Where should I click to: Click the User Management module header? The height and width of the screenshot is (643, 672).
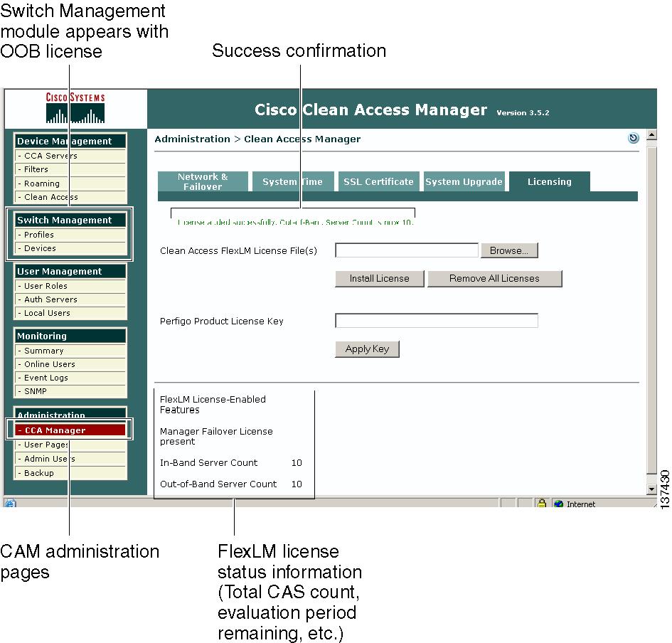click(x=70, y=271)
